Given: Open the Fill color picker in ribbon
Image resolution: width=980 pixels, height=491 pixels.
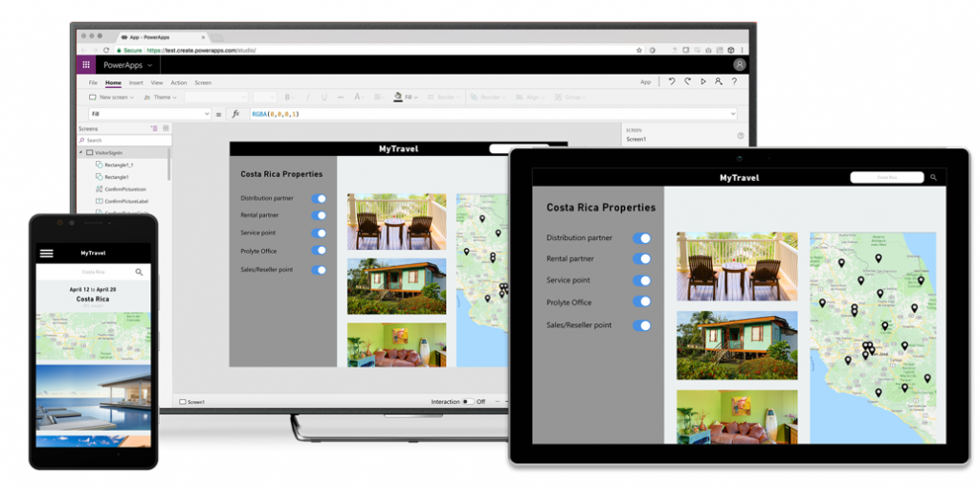Looking at the screenshot, I should point(406,98).
